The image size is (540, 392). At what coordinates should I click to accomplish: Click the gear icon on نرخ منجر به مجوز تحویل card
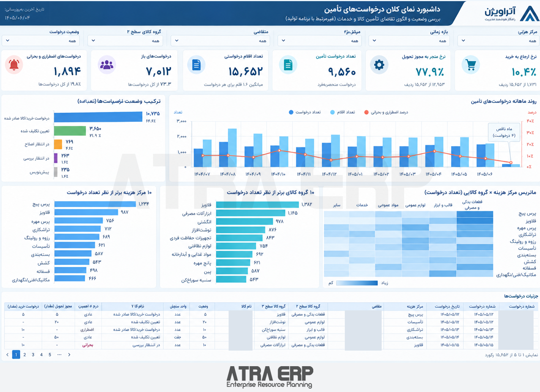[379, 65]
